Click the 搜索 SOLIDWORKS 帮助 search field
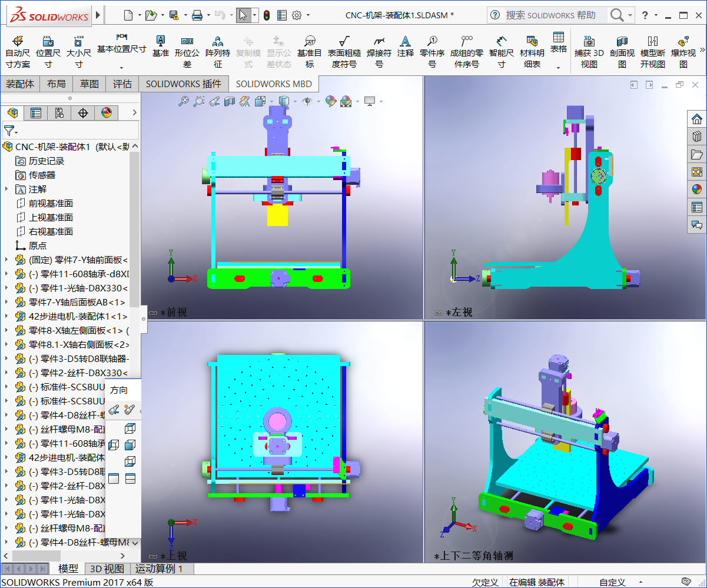This screenshot has width=707, height=588. pos(556,15)
